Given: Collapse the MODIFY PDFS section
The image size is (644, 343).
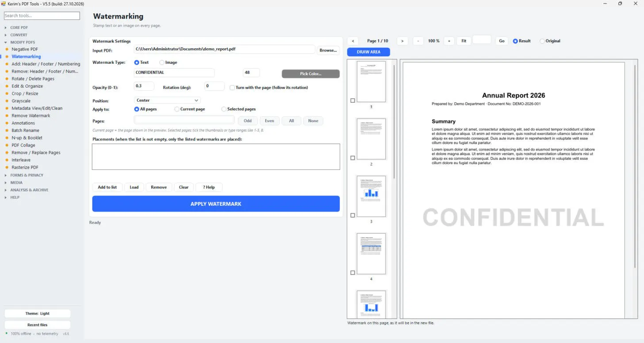Looking at the screenshot, I should coord(23,42).
